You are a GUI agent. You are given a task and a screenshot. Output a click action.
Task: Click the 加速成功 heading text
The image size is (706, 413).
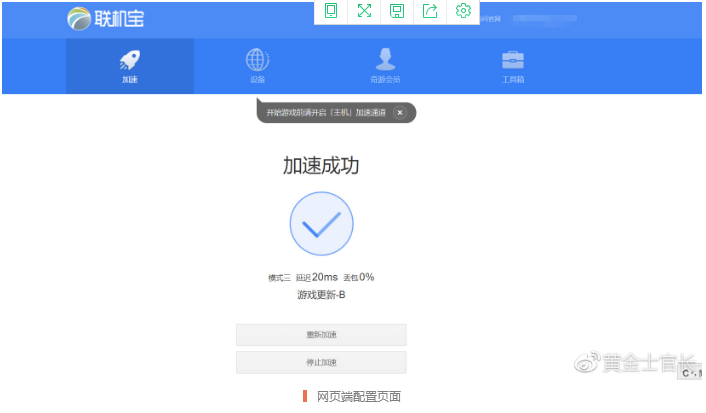pos(321,166)
